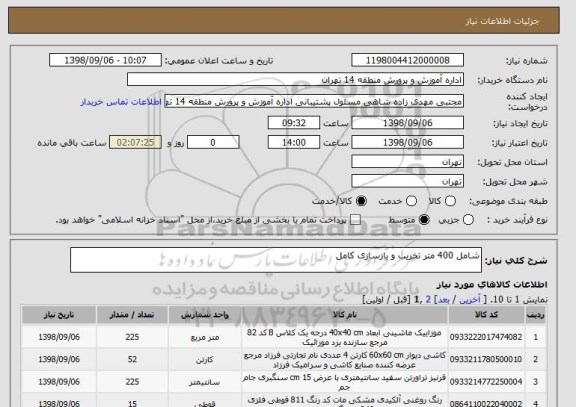Click the creation time 09:32 field
The image size is (576, 407).
click(294, 123)
